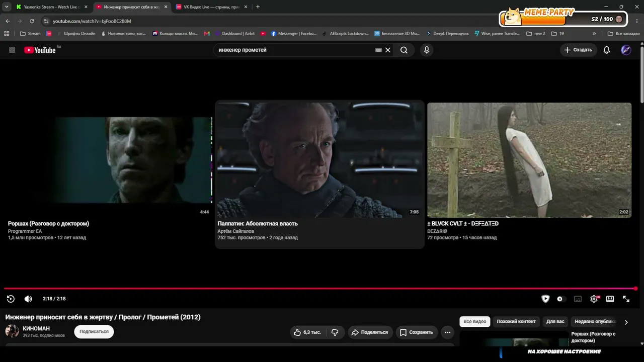Like the video with 6,3 тыс. likes
644x362 pixels.
307,332
